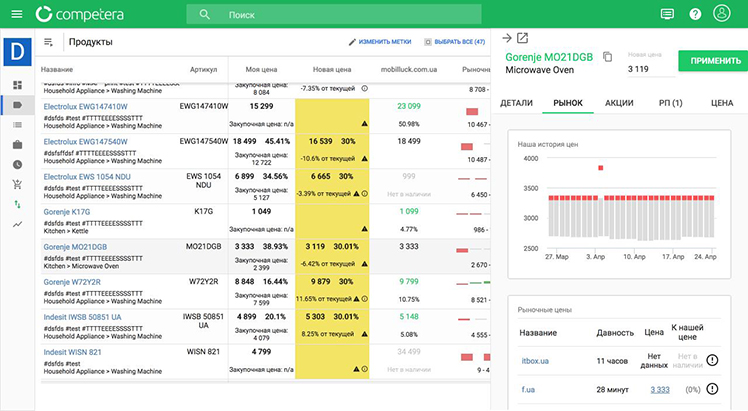Click info circle in Electrolux EWS 1054 NDU row
The image size is (748, 411).
click(364, 194)
